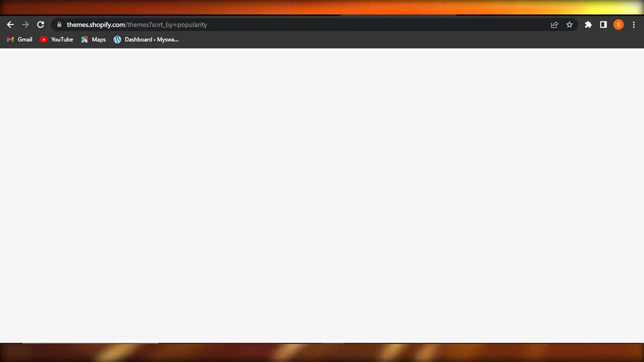Go back to the previous page
Screen dimensions: 644x362
pyautogui.click(x=10, y=24)
